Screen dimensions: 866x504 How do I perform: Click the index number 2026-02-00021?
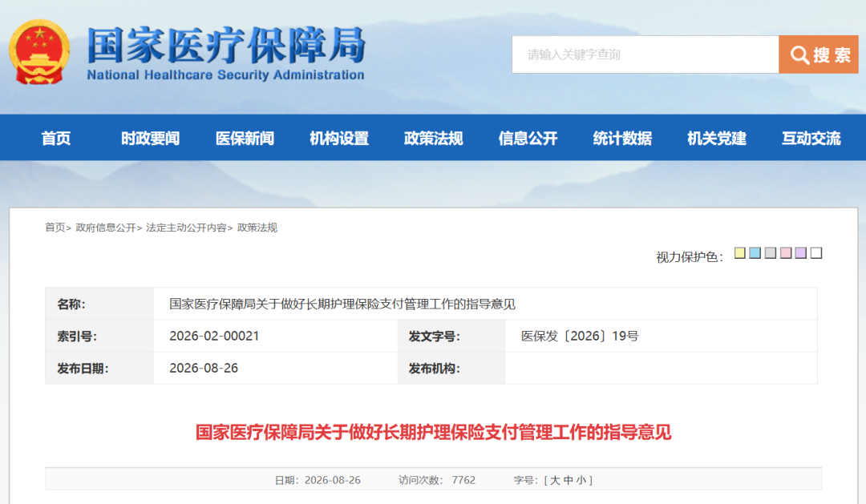(x=214, y=336)
